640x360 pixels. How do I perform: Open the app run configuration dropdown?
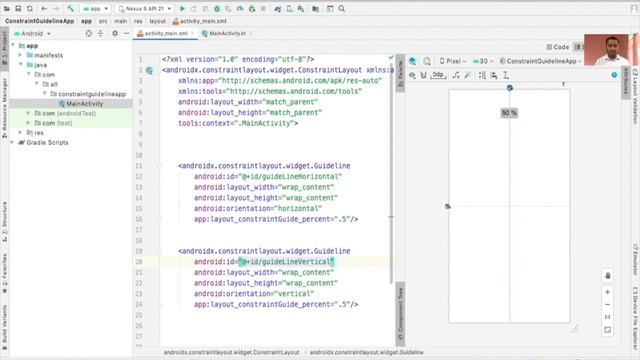[96, 9]
